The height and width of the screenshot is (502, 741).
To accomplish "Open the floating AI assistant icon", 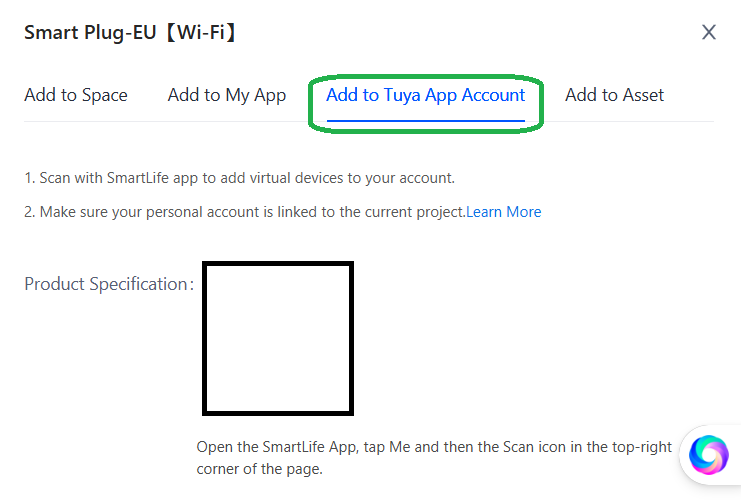I will pos(709,455).
